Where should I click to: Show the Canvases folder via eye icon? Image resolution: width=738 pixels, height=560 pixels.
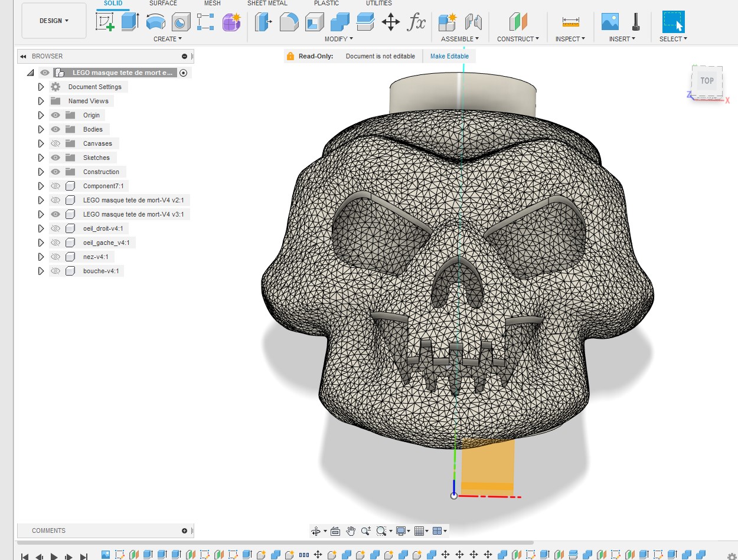[55, 143]
